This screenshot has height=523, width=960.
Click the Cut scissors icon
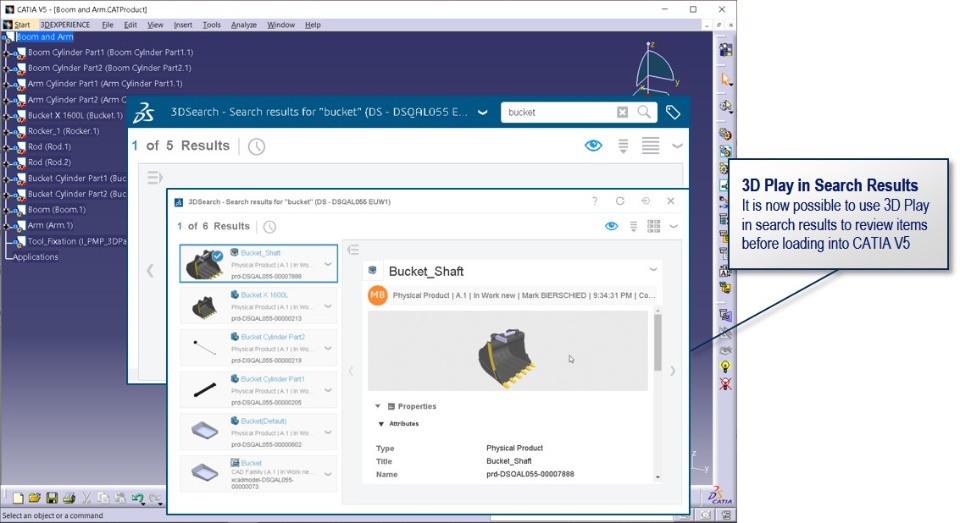click(86, 499)
